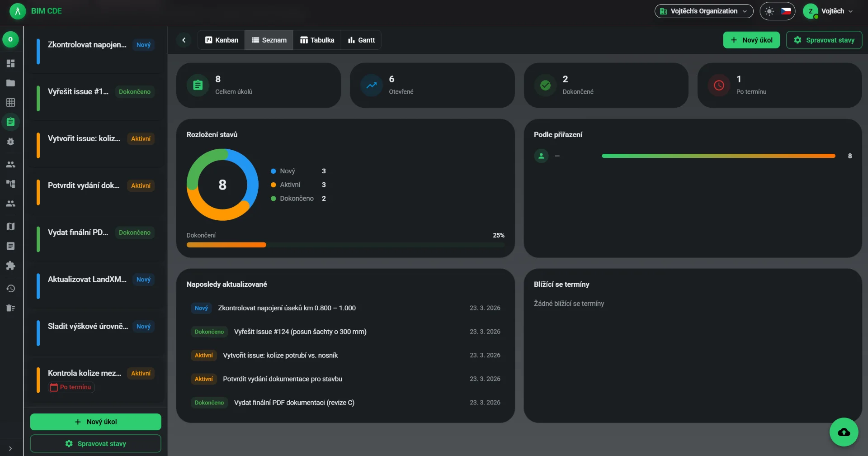Image resolution: width=868 pixels, height=456 pixels.
Task: Click the Po termínu label on summary card
Action: (751, 91)
